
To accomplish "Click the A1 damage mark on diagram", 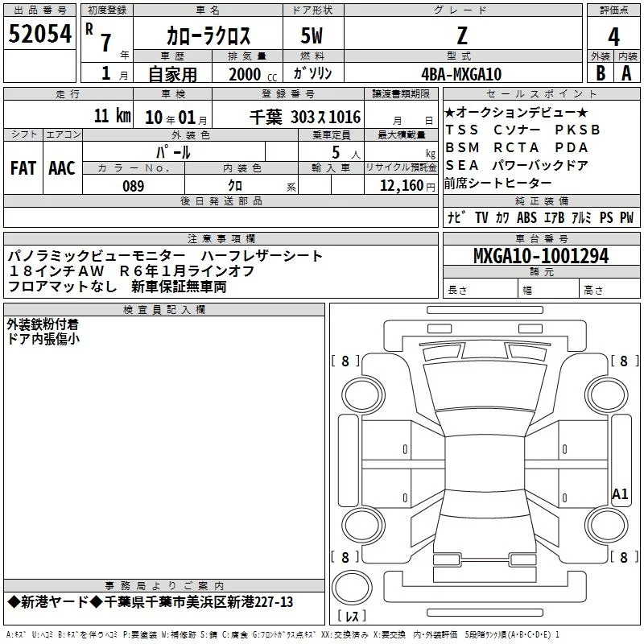I will [620, 493].
